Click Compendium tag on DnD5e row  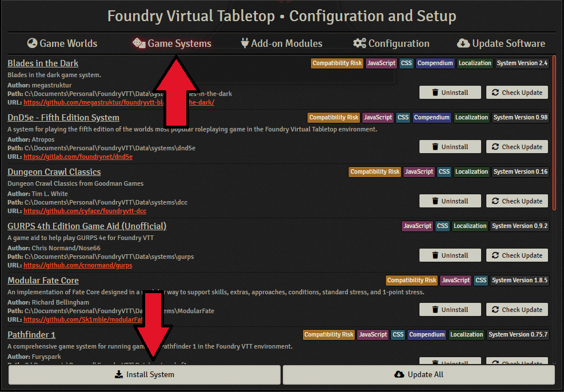431,118
